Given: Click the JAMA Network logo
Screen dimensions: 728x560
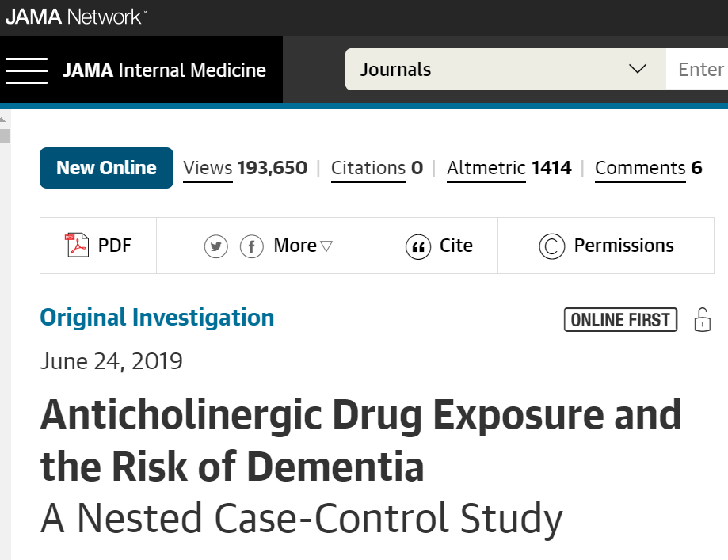Looking at the screenshot, I should 75,17.
